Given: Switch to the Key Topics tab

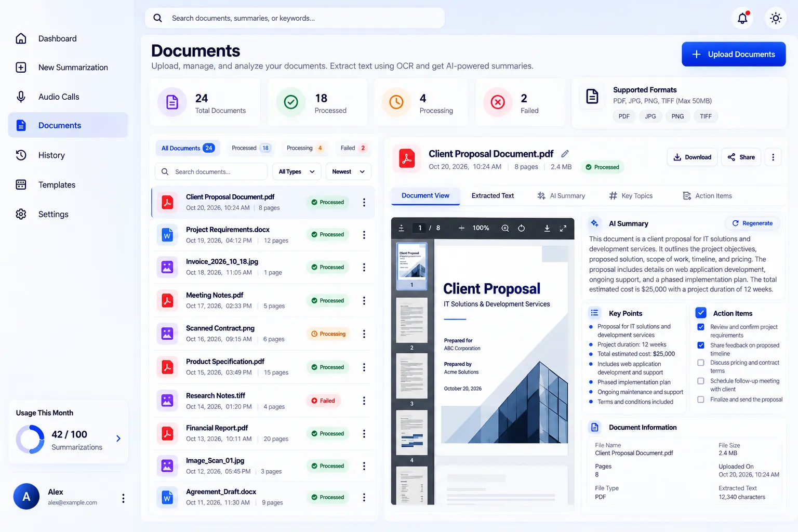Looking at the screenshot, I should pos(631,196).
